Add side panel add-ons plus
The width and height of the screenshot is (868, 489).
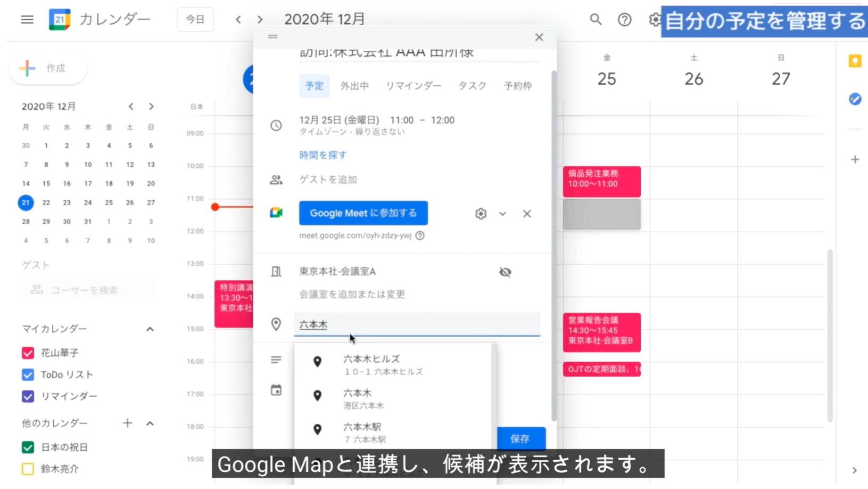pos(855,159)
